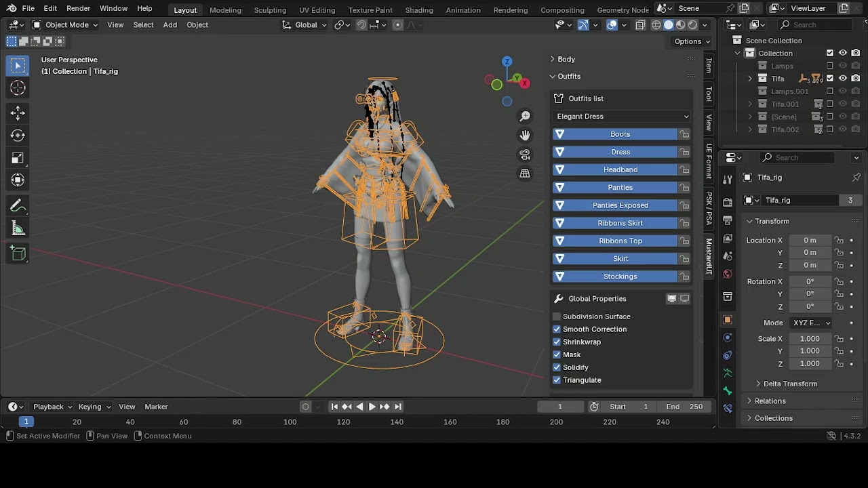Switch orthographic/perspective view grid icon

click(525, 174)
